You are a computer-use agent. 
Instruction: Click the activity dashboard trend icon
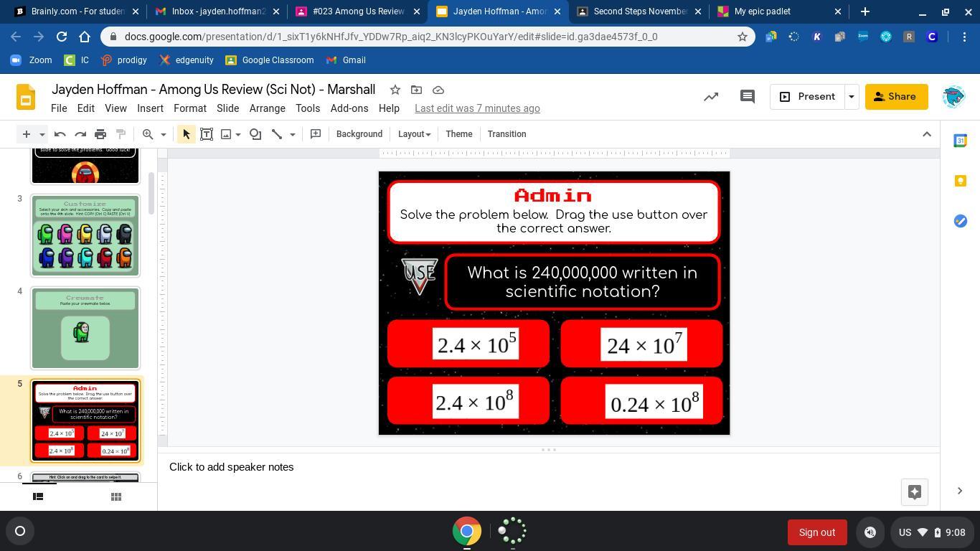coord(711,97)
